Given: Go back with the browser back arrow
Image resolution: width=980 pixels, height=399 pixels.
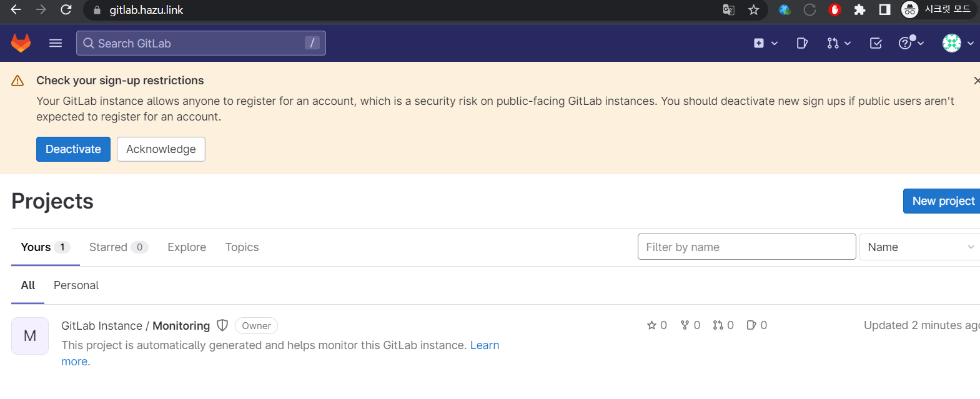Looking at the screenshot, I should click(x=16, y=9).
